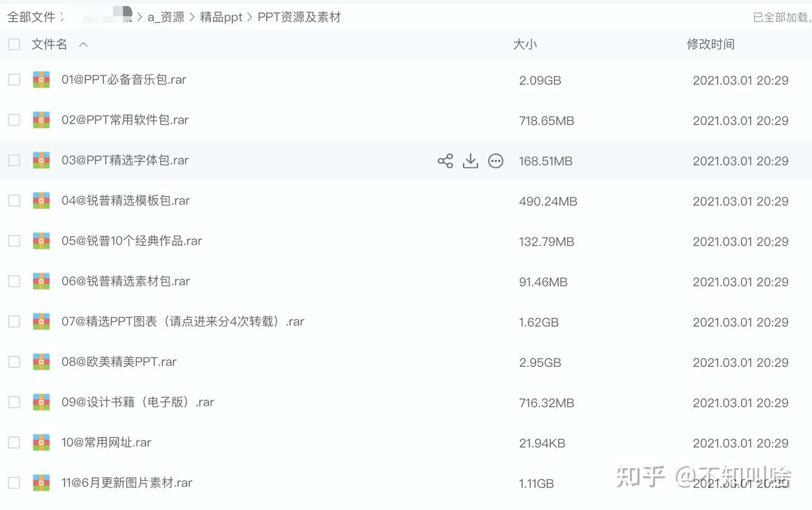Click the archive icon of 05@锐普10个经典作品.rar
Image resolution: width=812 pixels, height=510 pixels.
[x=41, y=241]
